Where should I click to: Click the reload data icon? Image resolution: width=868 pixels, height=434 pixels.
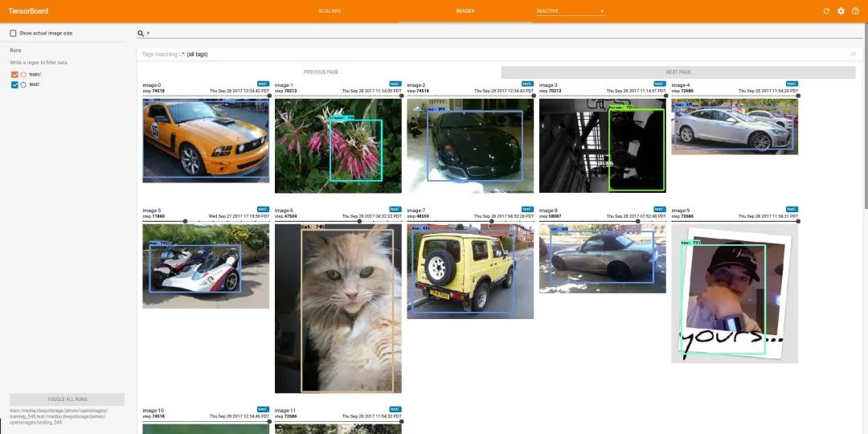[826, 11]
